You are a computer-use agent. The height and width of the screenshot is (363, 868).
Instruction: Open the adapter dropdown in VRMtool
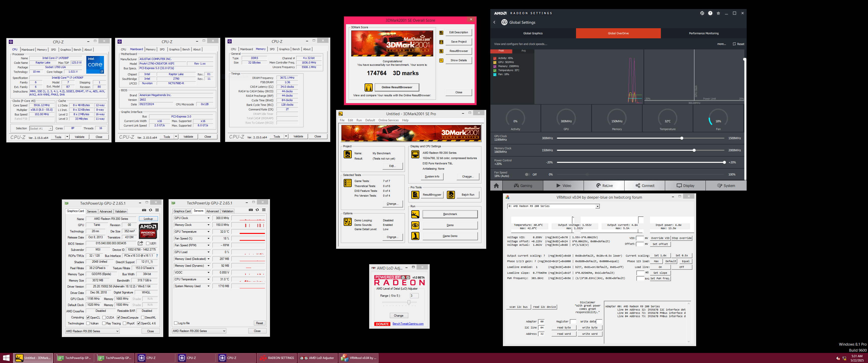pyautogui.click(x=598, y=206)
